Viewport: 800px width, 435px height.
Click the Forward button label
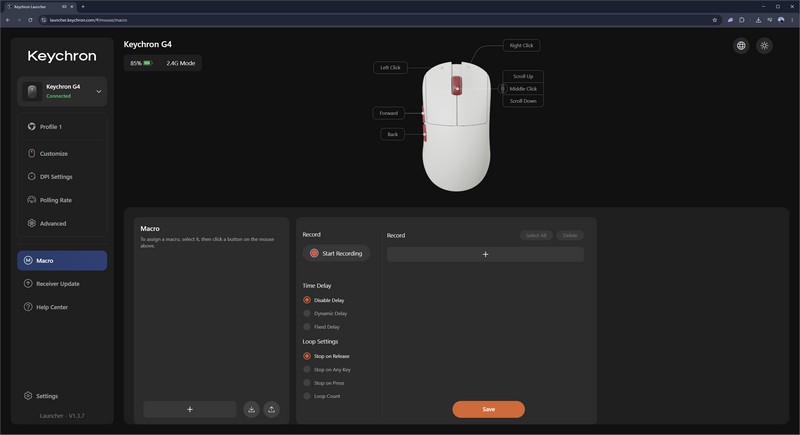[389, 113]
